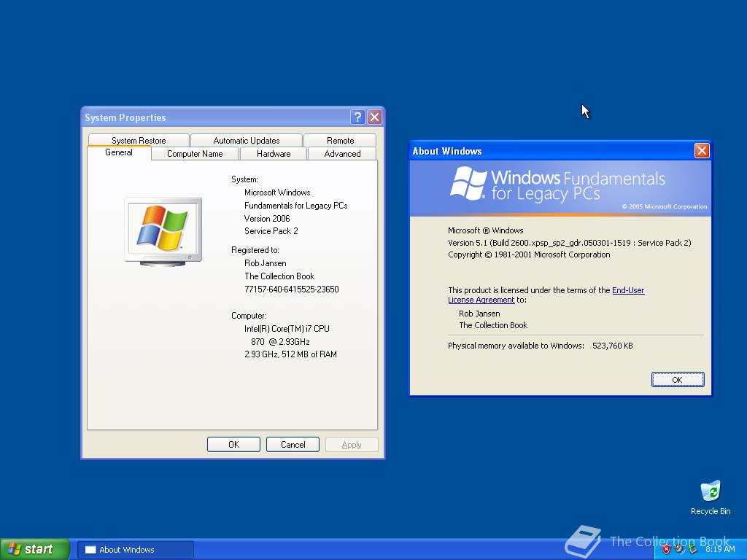The height and width of the screenshot is (560, 747).
Task: Click the Version 5.1 build string in About Windows
Action: coord(569,243)
